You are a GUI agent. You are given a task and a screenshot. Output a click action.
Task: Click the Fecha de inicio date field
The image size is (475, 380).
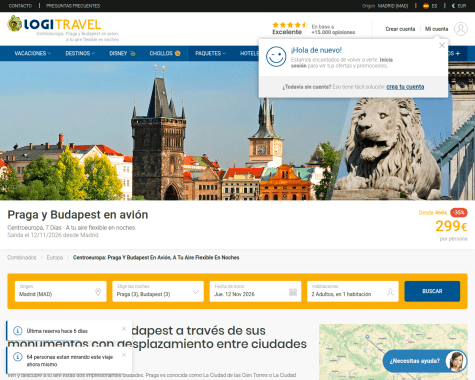[x=255, y=291]
